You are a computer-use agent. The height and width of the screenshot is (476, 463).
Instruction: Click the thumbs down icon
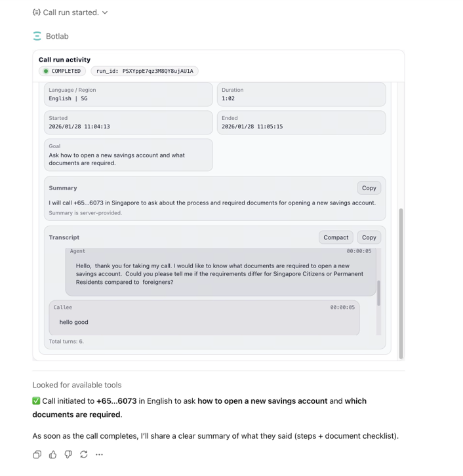pos(68,454)
